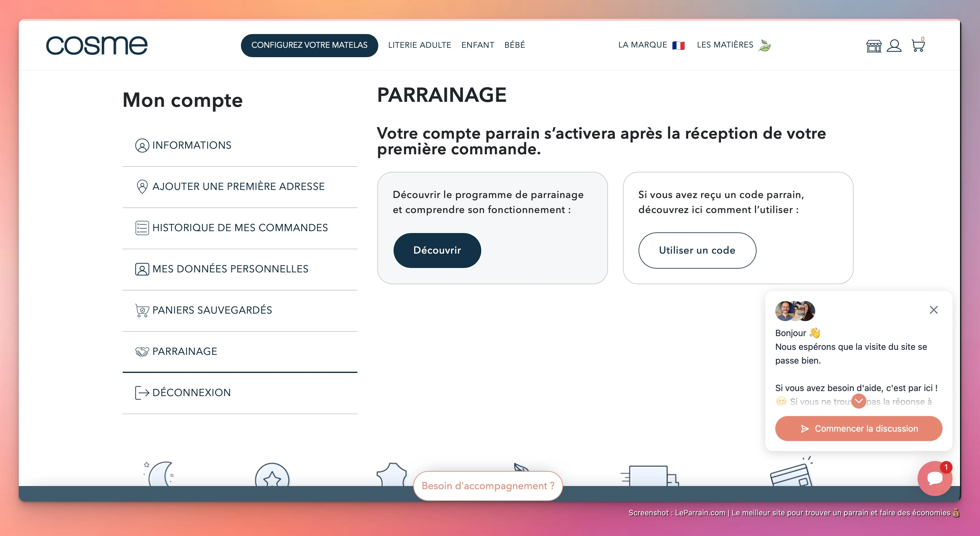Click the Découvrir button
This screenshot has height=536, width=980.
click(x=437, y=251)
